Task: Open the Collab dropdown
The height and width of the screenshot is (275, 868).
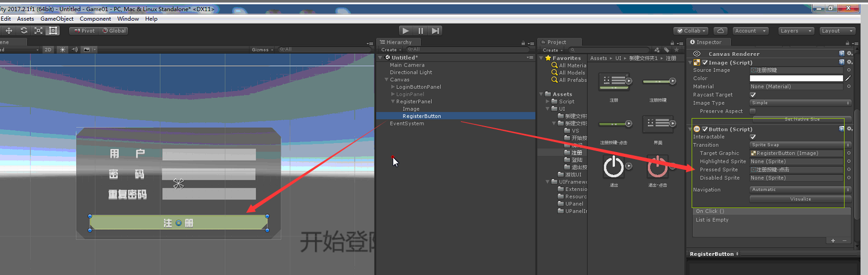Action: pos(691,31)
